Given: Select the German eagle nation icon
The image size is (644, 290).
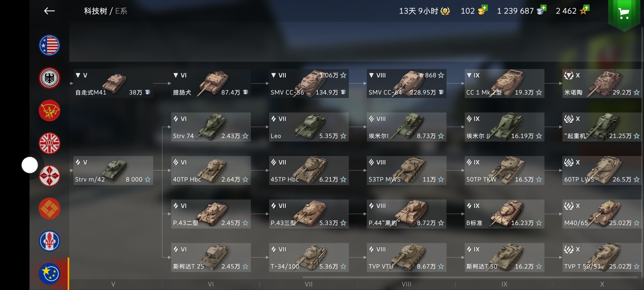Looking at the screenshot, I should pos(49,78).
